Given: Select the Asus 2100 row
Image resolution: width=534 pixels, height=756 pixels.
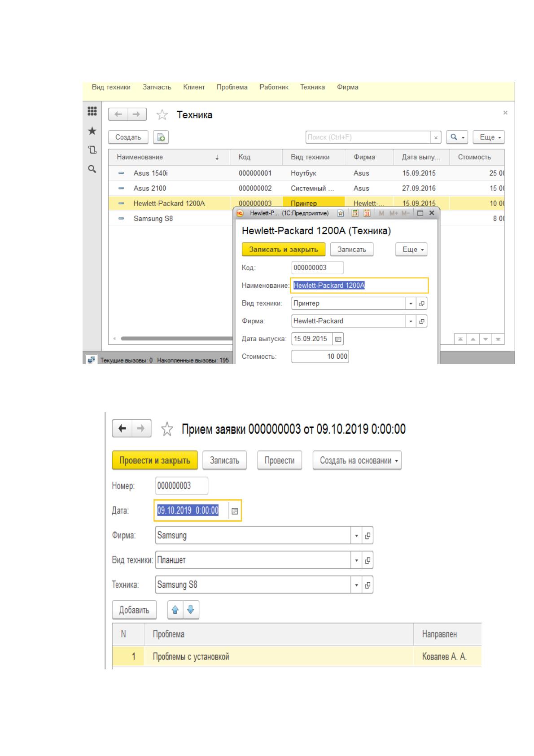Looking at the screenshot, I should tap(306, 189).
